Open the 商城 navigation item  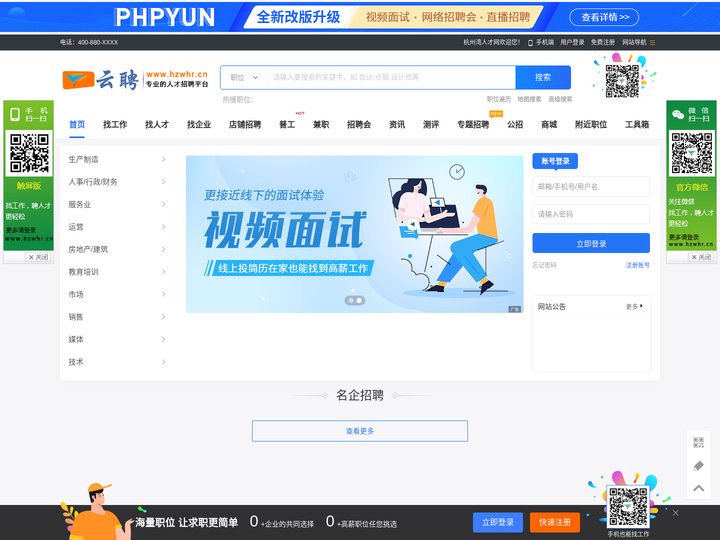click(x=549, y=124)
